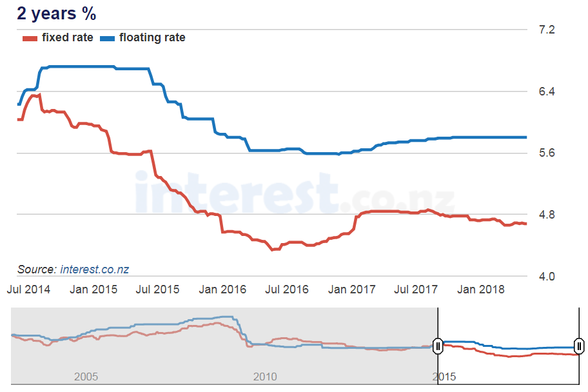Click the left range selector handle
This screenshot has width=588, height=392.
coord(438,346)
